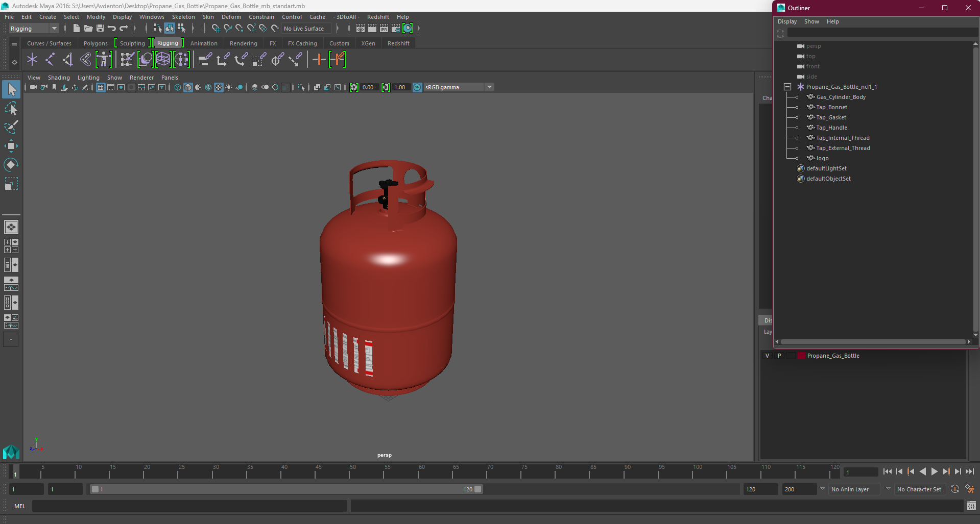The height and width of the screenshot is (524, 980).
Task: Select the Create Joint tool icon
Action: (x=50, y=60)
